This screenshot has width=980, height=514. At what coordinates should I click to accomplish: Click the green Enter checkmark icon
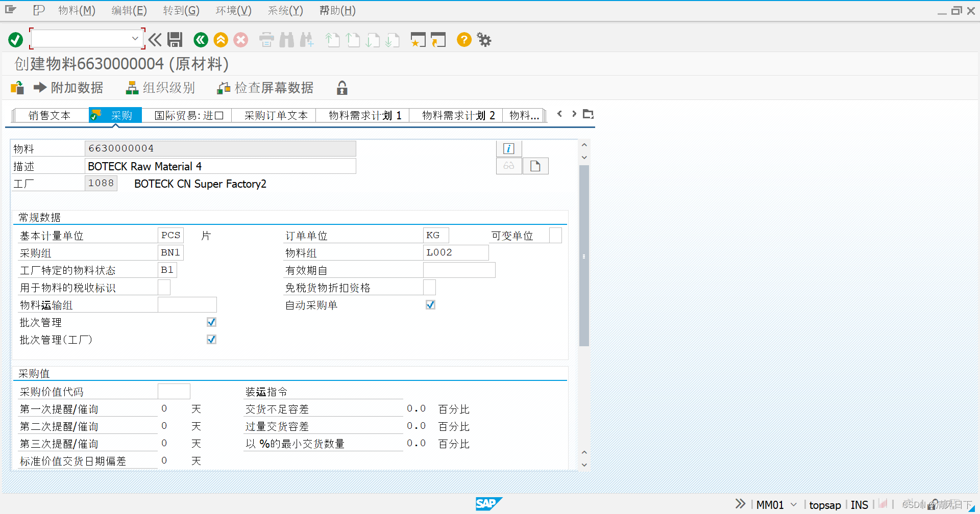(16, 39)
